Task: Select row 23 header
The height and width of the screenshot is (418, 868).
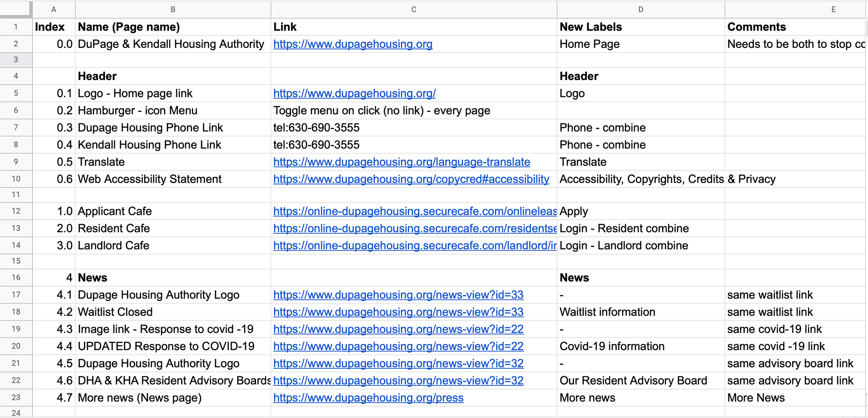Action: coord(16,398)
